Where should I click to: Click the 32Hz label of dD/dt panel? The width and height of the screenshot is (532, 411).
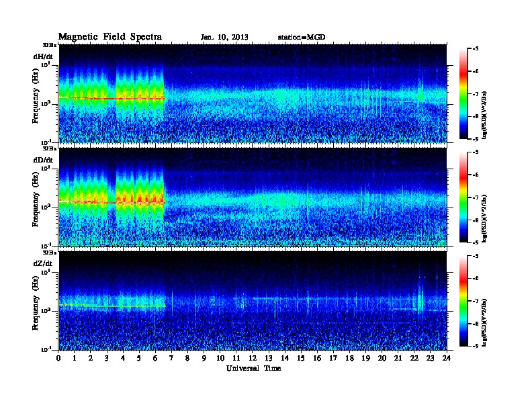coord(49,148)
